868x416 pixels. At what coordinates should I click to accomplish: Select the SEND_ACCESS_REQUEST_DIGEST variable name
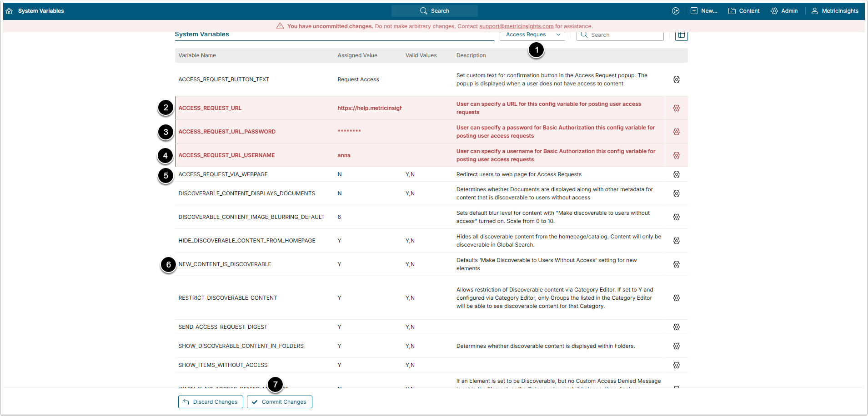pos(223,327)
